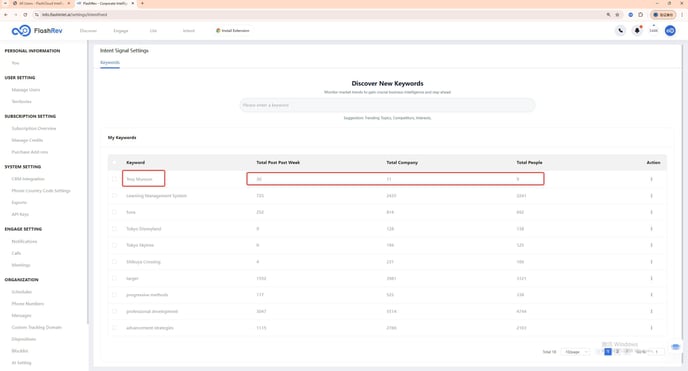Open Subscription Overview in sidebar
The height and width of the screenshot is (371, 688).
[34, 128]
